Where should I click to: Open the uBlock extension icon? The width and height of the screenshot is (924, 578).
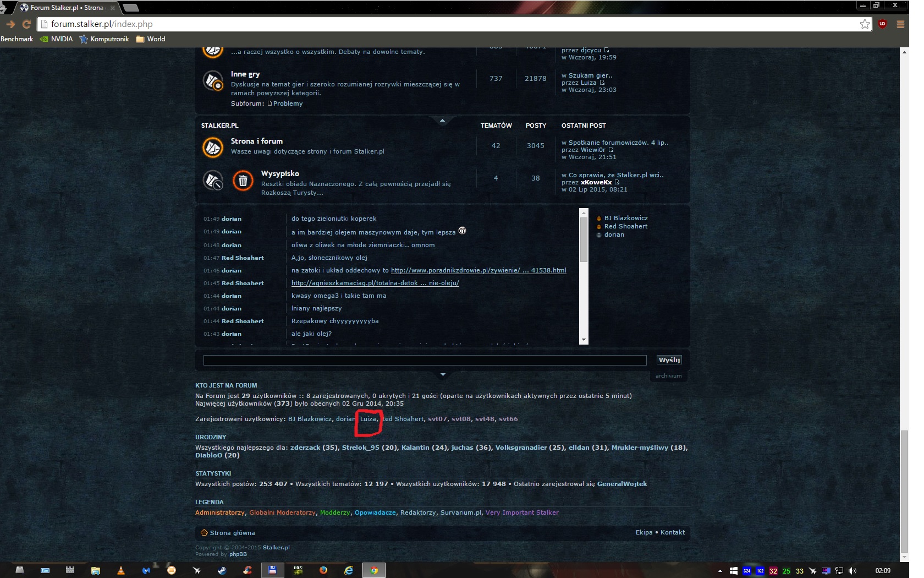[882, 24]
